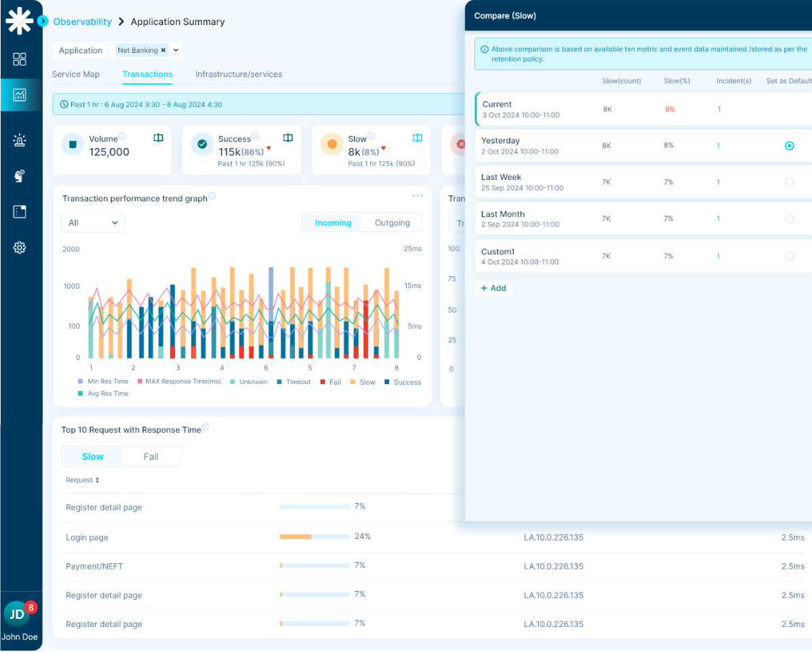Open the Observability breadcrumb link
Screen dimensions: 812x652
click(x=82, y=22)
